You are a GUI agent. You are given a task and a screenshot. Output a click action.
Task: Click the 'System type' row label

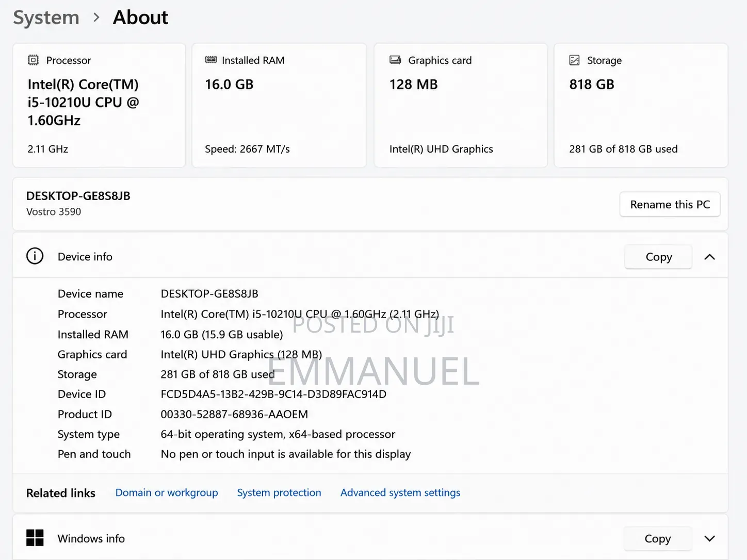coord(89,435)
